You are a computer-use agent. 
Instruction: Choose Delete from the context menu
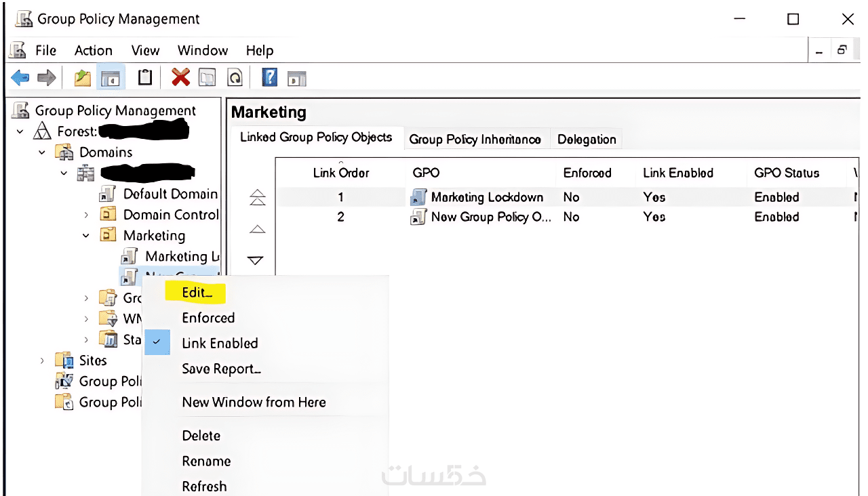(x=201, y=436)
